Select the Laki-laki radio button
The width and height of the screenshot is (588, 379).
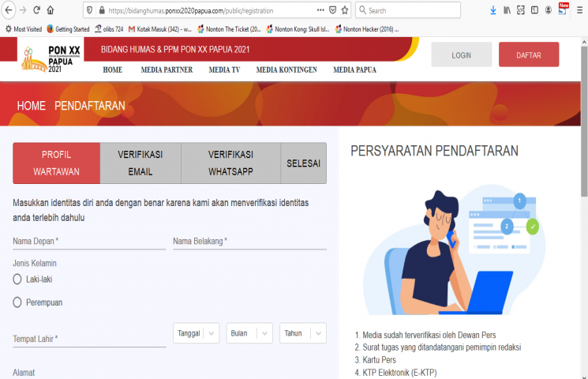[17, 279]
